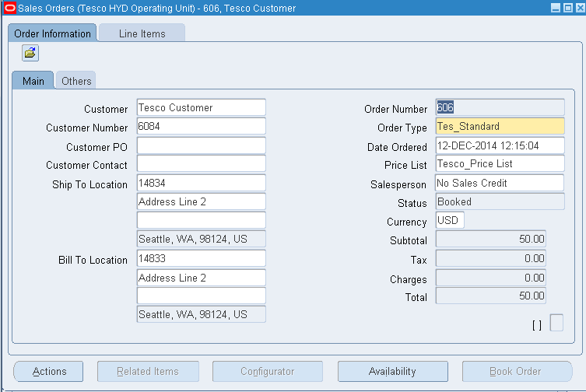
Task: Click the Currency USD field
Action: click(x=450, y=220)
